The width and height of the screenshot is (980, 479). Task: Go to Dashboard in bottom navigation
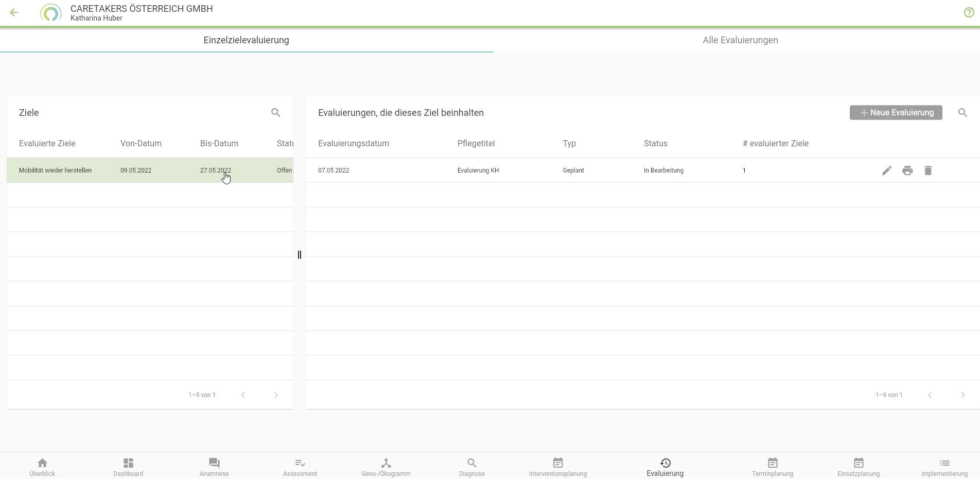coord(128,467)
